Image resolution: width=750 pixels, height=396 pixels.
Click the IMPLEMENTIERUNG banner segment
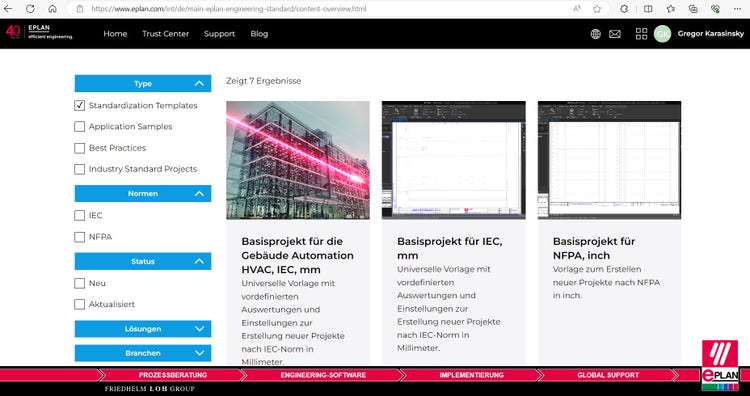click(472, 375)
